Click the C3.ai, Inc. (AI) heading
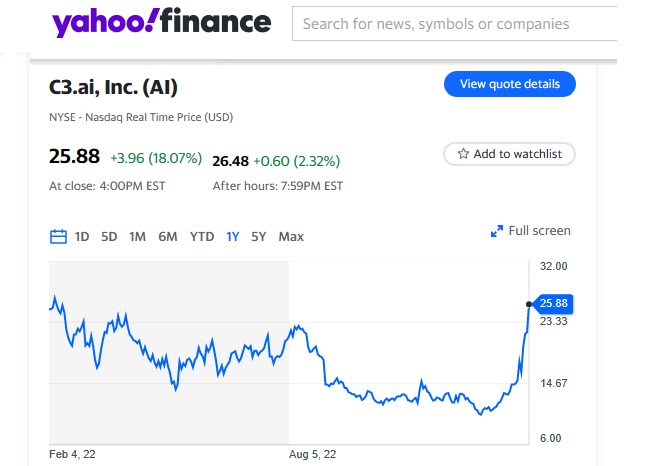The height and width of the screenshot is (466, 650). click(113, 88)
